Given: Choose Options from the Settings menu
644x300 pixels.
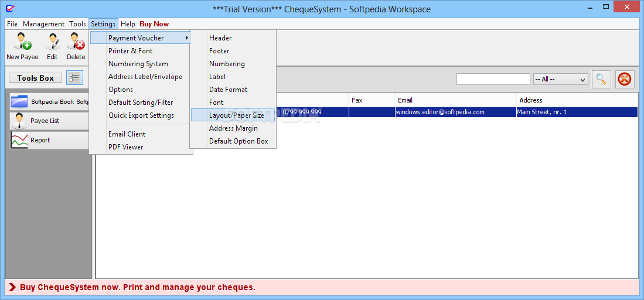Looking at the screenshot, I should click(x=141, y=90).
